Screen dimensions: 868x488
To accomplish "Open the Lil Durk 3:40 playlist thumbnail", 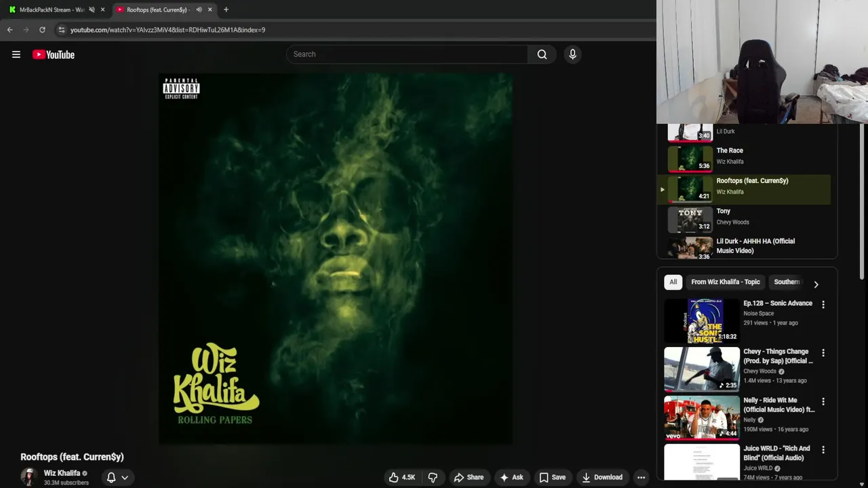I will click(690, 132).
